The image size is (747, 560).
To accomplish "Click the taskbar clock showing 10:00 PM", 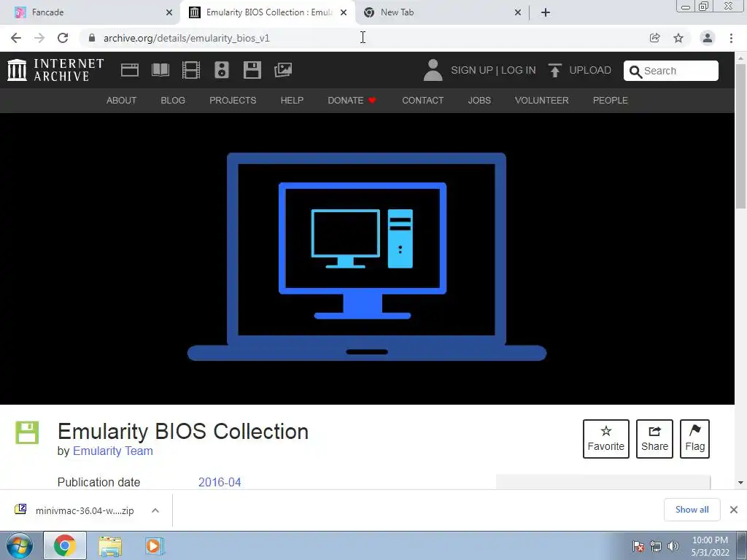I will pos(710,546).
